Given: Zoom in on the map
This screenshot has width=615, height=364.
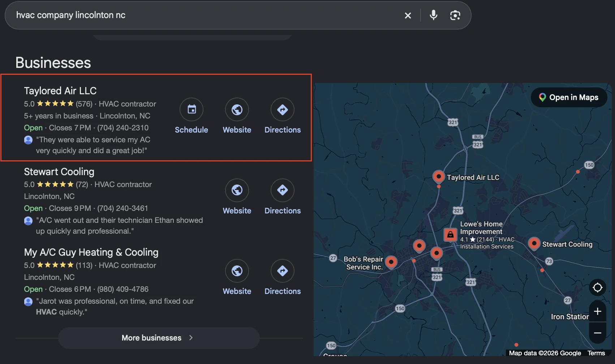Looking at the screenshot, I should coord(598,311).
